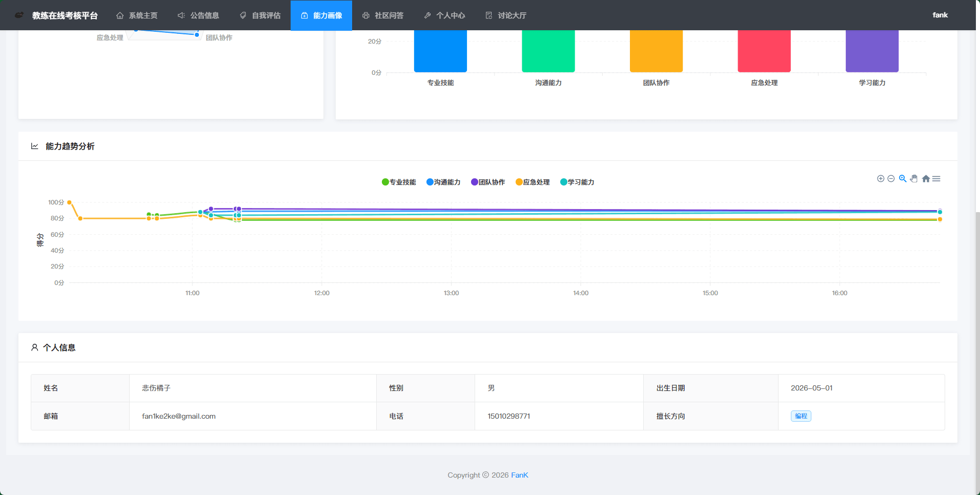Hide the 应急处理 legend series
Viewport: 980px width, 495px height.
tap(533, 182)
